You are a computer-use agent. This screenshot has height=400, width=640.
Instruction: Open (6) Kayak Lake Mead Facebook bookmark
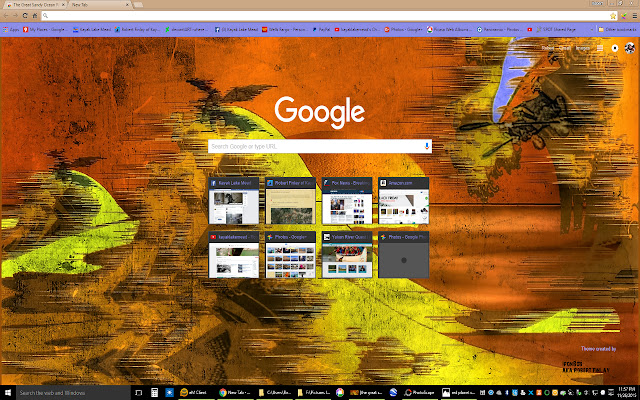(236, 29)
